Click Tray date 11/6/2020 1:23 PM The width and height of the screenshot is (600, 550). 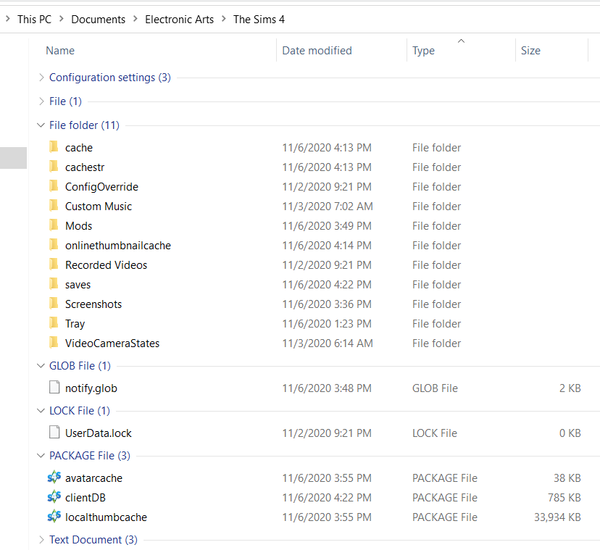pos(327,323)
